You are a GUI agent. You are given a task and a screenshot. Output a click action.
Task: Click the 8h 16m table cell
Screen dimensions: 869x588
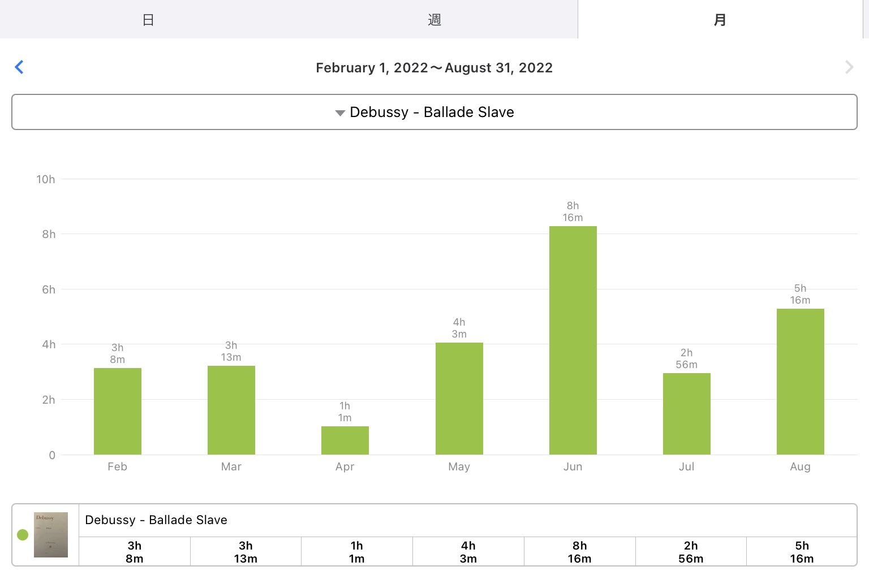click(580, 552)
